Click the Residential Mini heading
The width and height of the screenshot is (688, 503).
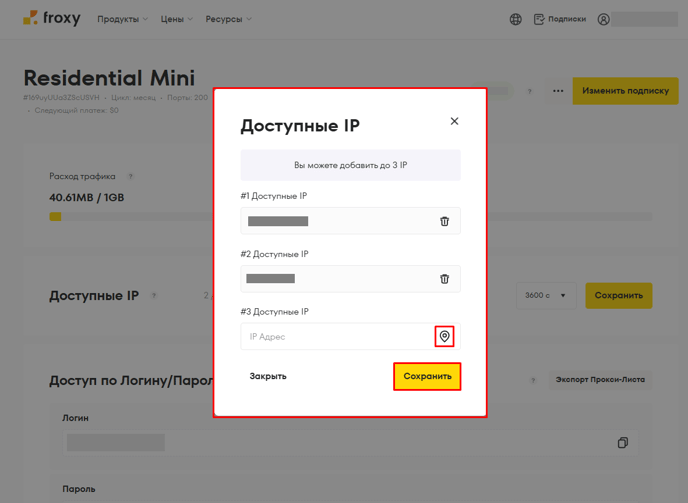[109, 78]
